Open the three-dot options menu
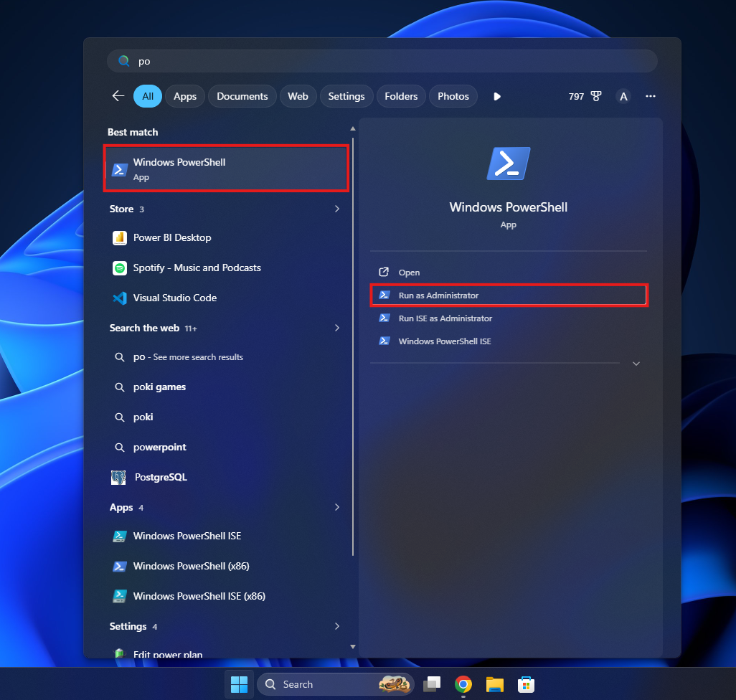 click(x=650, y=95)
